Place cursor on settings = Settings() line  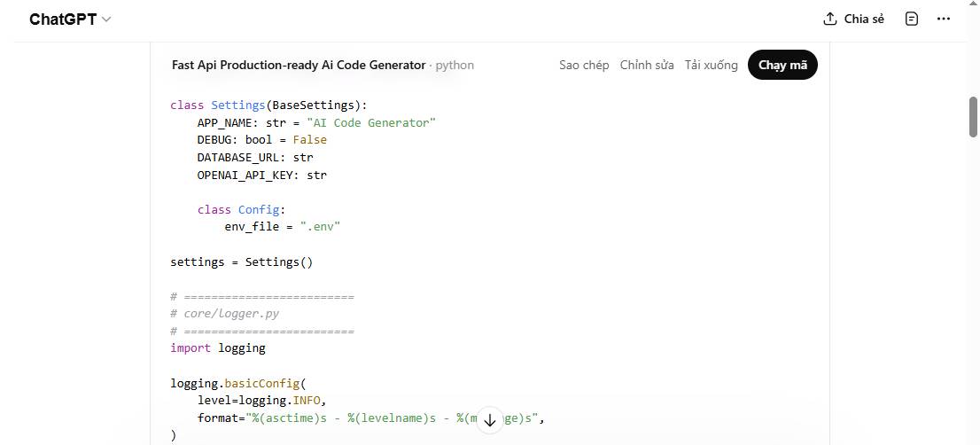pyautogui.click(x=241, y=262)
